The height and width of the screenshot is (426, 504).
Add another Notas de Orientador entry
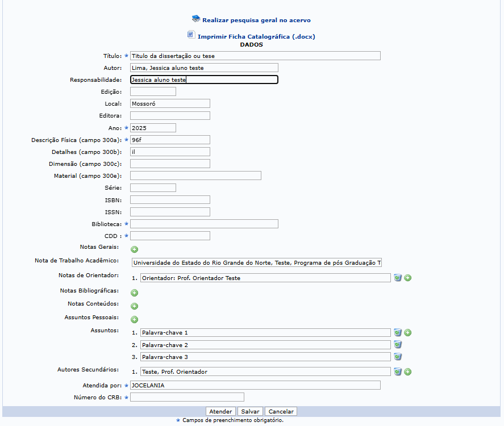click(408, 278)
